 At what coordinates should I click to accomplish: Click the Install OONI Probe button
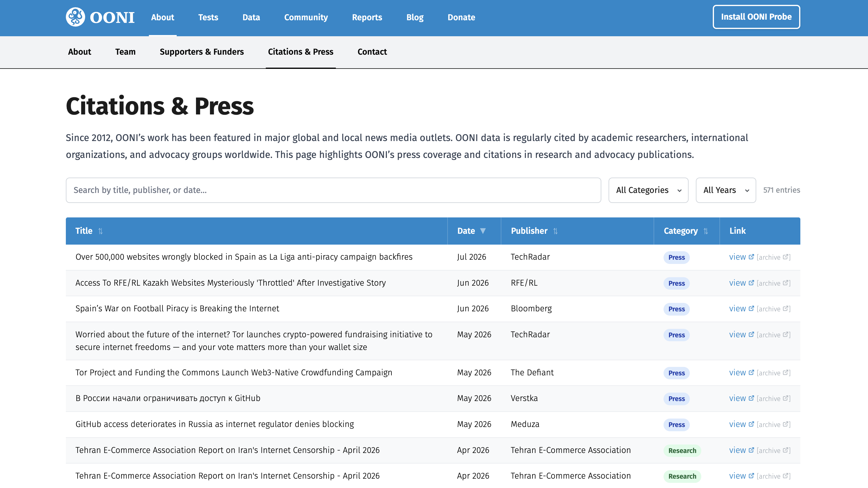756,17
